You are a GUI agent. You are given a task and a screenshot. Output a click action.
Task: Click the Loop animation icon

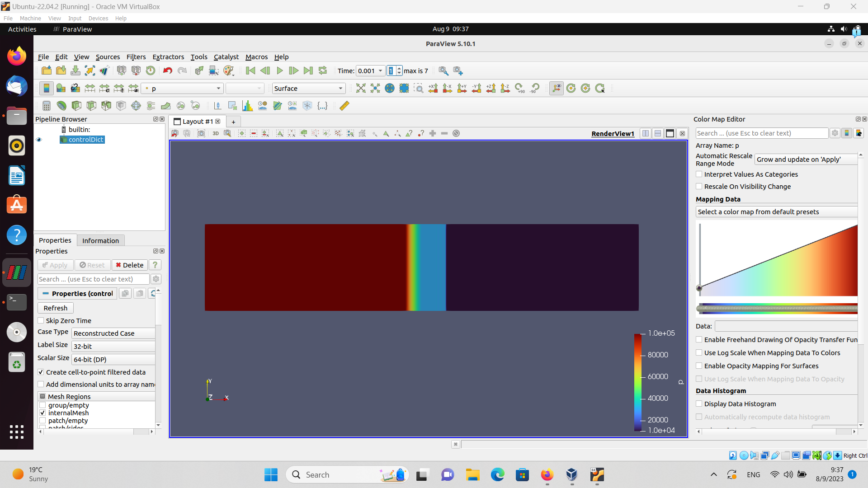tap(323, 71)
